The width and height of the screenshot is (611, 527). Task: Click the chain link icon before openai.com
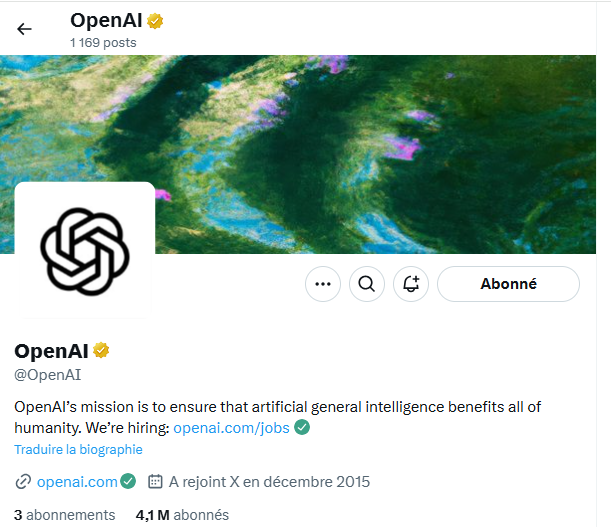[23, 482]
